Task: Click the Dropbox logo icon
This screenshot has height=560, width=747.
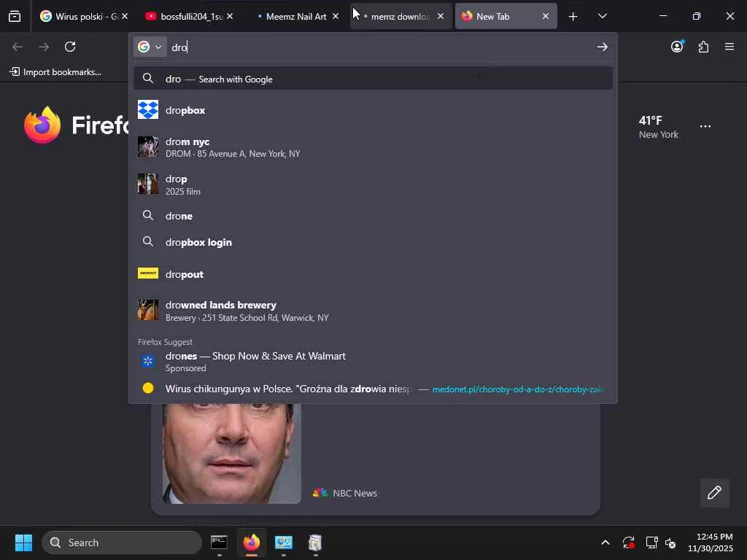Action: click(x=148, y=109)
